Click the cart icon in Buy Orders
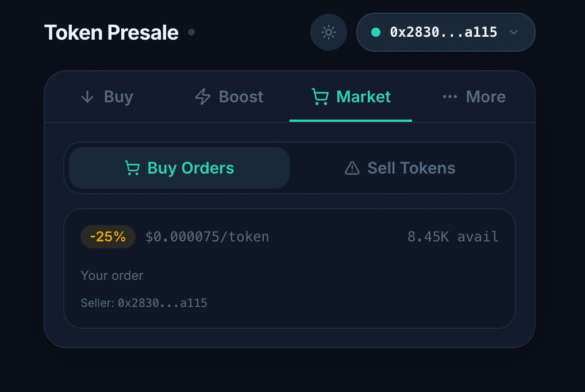 (x=132, y=168)
